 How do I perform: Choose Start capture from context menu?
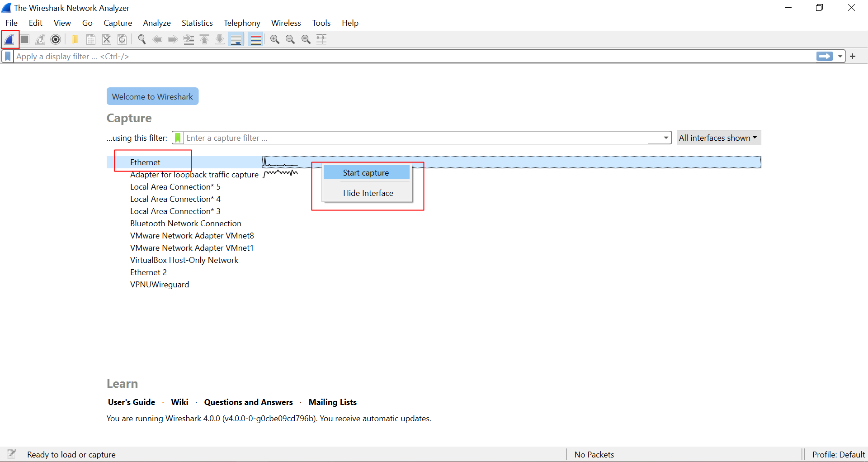366,173
